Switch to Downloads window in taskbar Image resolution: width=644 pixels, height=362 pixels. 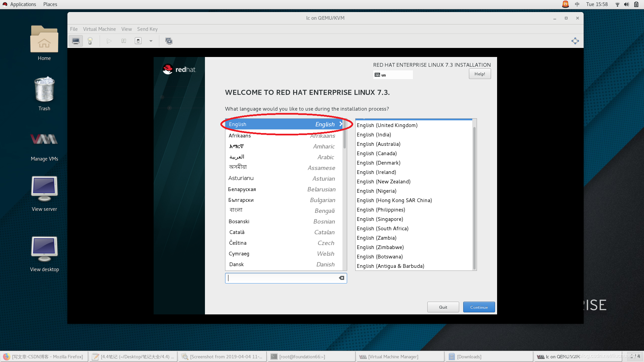[489, 357]
